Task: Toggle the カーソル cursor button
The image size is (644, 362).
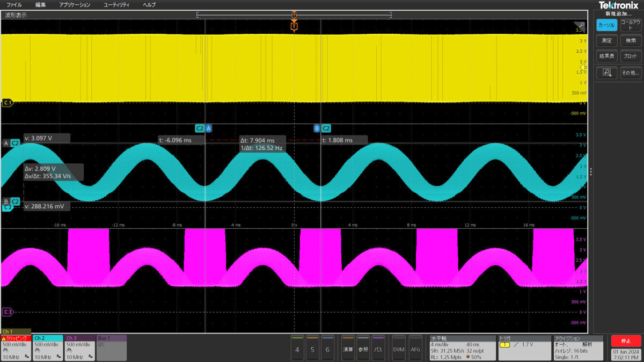Action: click(606, 25)
